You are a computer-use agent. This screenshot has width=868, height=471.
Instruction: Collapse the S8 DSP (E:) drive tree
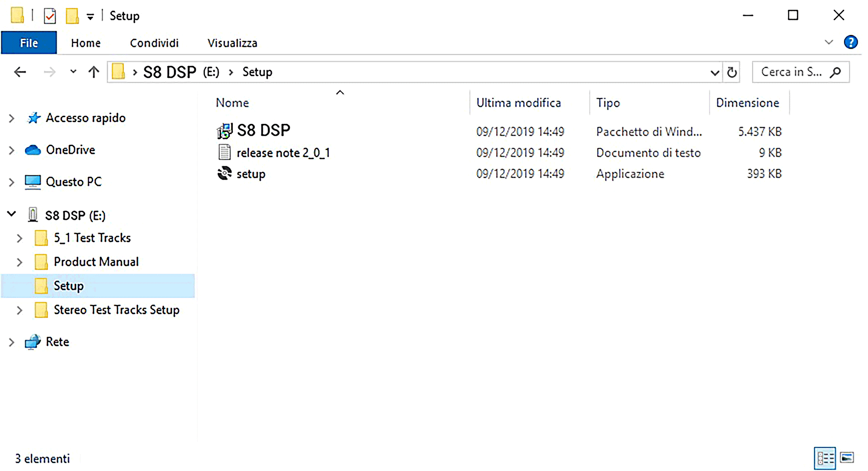coord(12,214)
